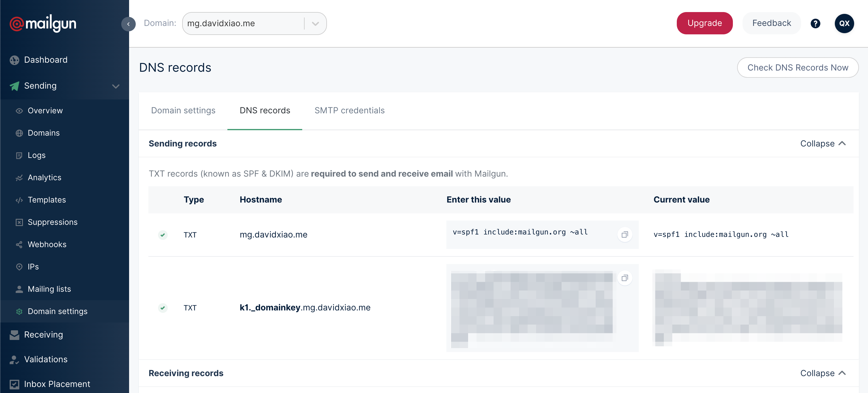Viewport: 868px width, 393px height.
Task: Click the current SPF value text
Action: 721,235
